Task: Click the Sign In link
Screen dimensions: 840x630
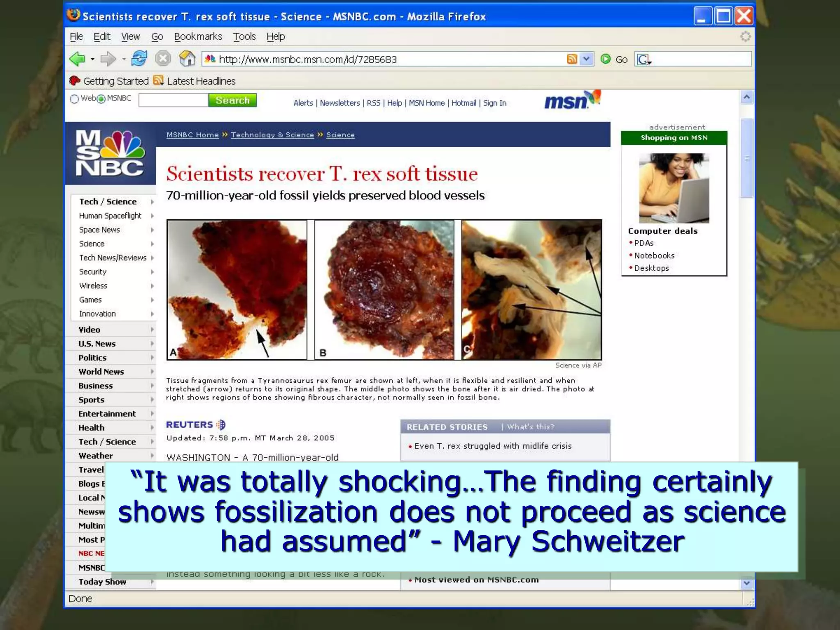Action: coord(495,103)
